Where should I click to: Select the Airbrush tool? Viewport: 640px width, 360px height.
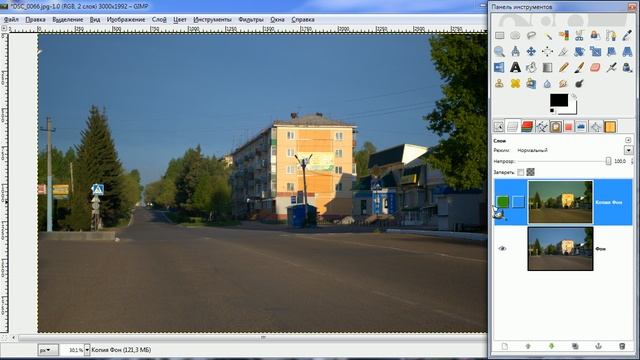(x=611, y=67)
